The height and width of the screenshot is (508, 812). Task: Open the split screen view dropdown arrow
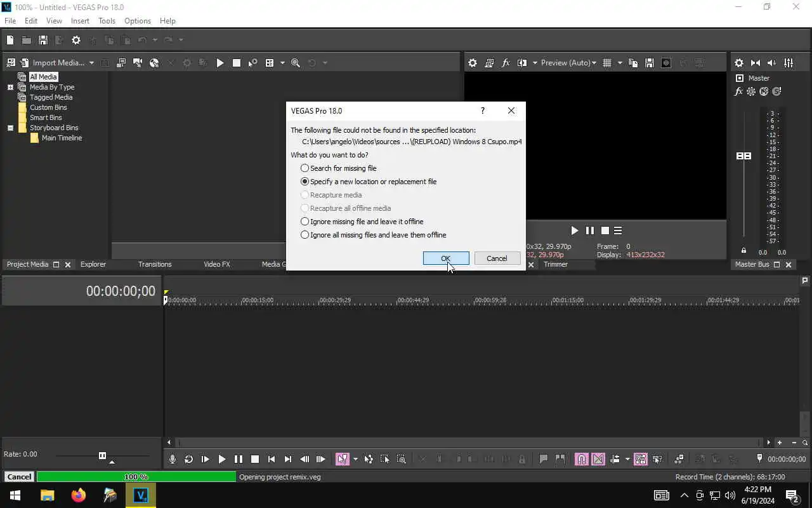535,63
